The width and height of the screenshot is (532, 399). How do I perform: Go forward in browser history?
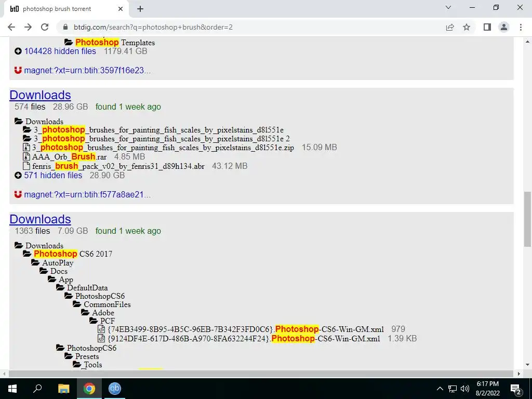(x=28, y=27)
